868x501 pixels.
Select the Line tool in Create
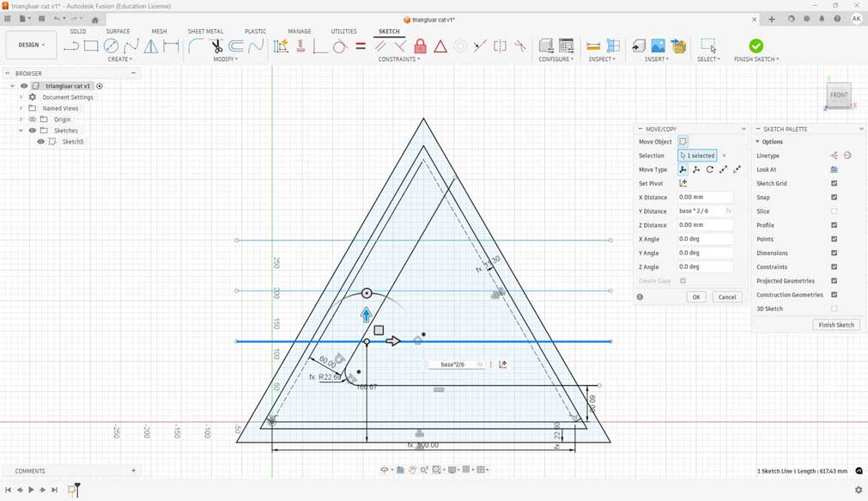71,46
